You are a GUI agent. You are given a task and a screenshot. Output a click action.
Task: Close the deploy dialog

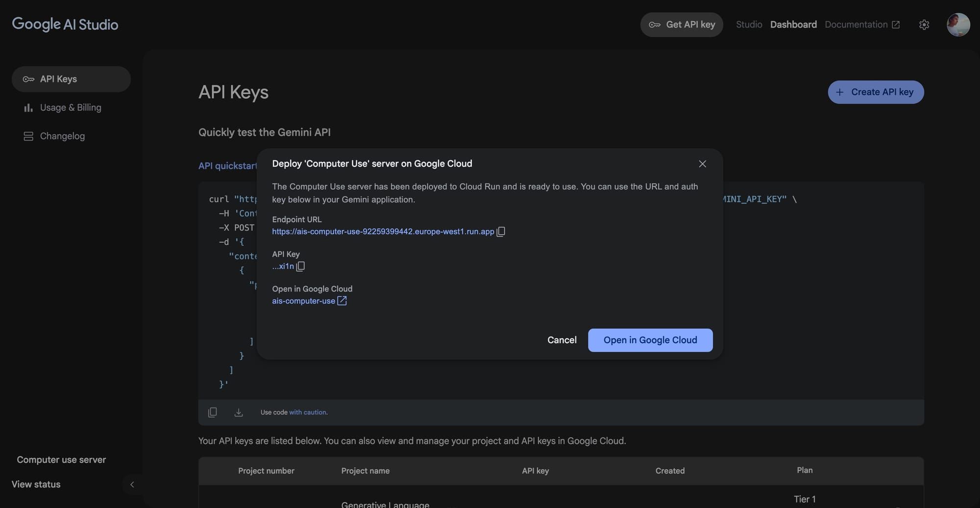[702, 164]
